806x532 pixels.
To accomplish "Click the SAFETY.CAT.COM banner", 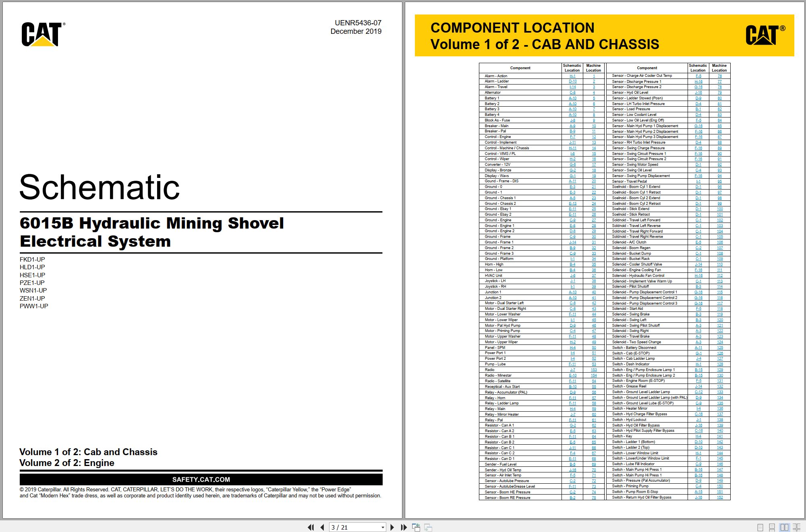I will pyautogui.click(x=201, y=480).
